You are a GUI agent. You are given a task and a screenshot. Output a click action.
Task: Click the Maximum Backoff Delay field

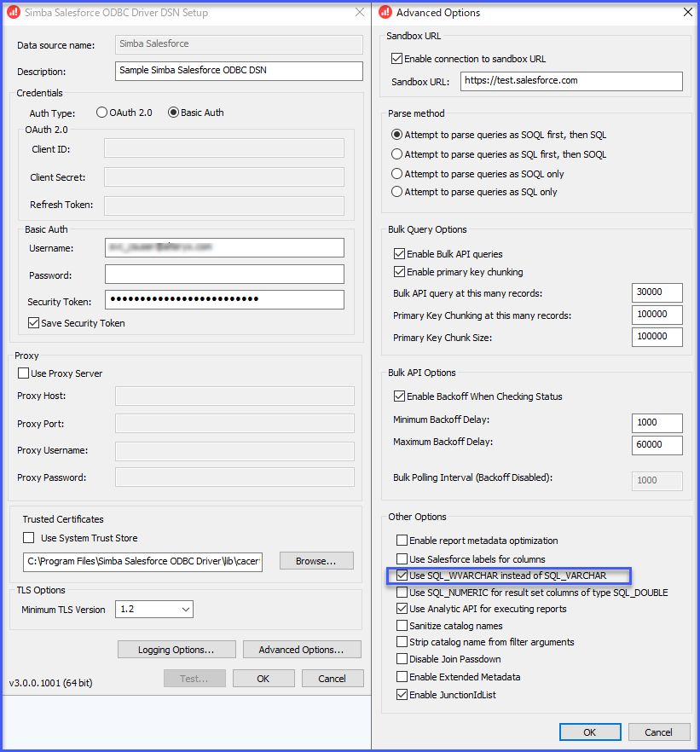[x=657, y=445]
